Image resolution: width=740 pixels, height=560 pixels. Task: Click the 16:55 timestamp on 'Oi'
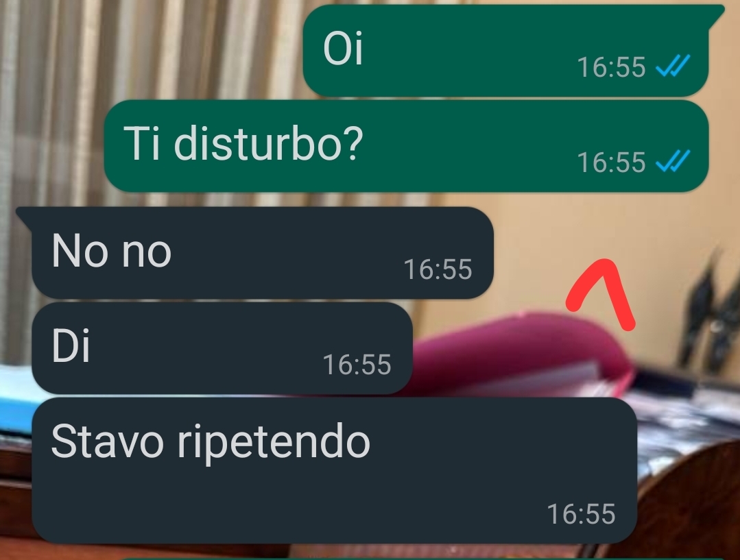point(611,67)
